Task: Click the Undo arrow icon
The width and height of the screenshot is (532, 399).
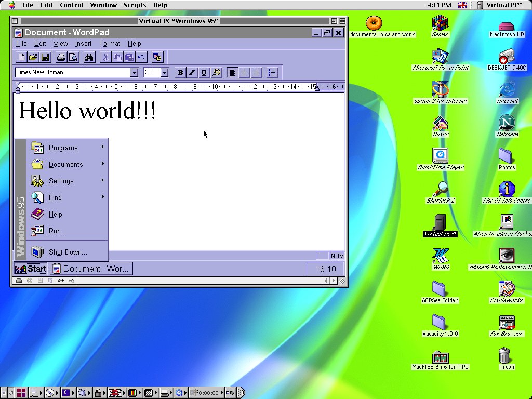Action: [x=141, y=58]
